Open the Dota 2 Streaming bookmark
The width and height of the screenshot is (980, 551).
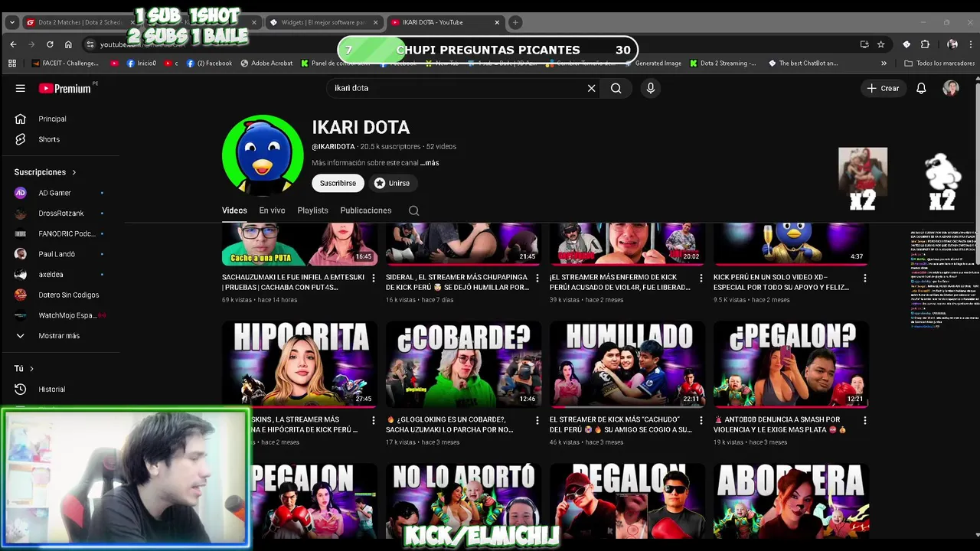pos(723,64)
